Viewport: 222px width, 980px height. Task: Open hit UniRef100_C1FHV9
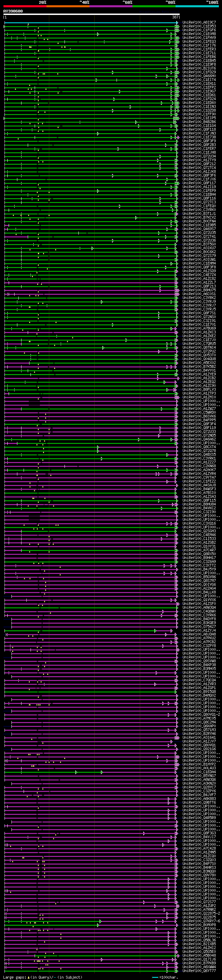point(199,38)
